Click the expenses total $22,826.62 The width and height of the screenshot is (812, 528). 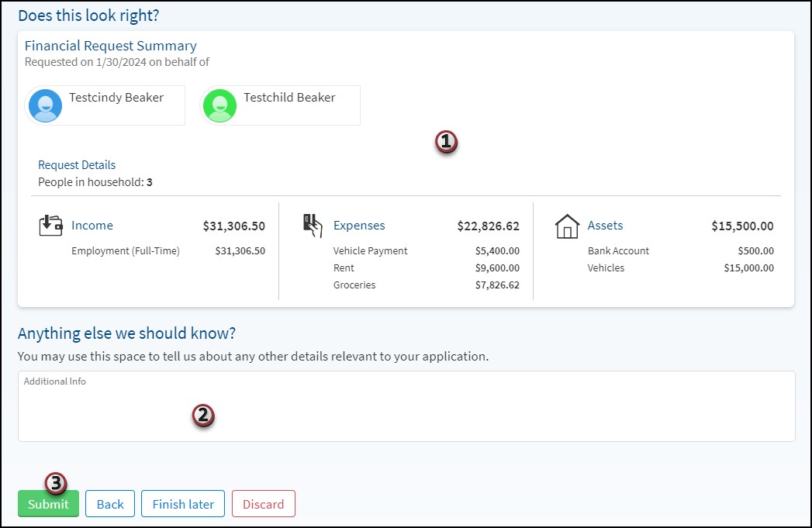[x=488, y=226]
